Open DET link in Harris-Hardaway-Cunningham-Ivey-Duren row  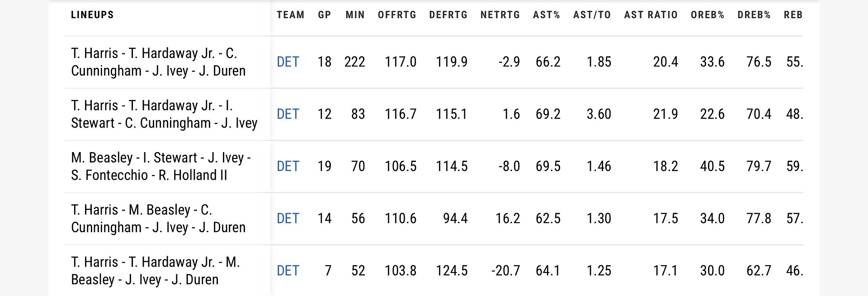click(288, 62)
